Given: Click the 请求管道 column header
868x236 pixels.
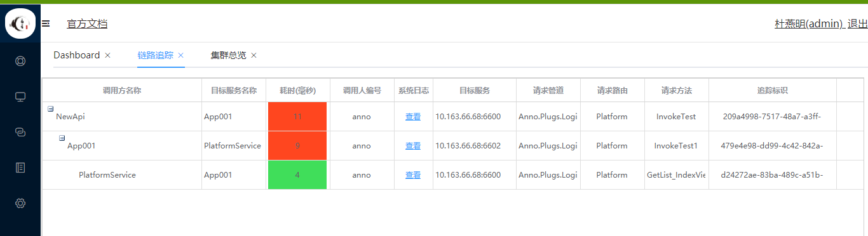Looking at the screenshot, I should click(x=548, y=91).
